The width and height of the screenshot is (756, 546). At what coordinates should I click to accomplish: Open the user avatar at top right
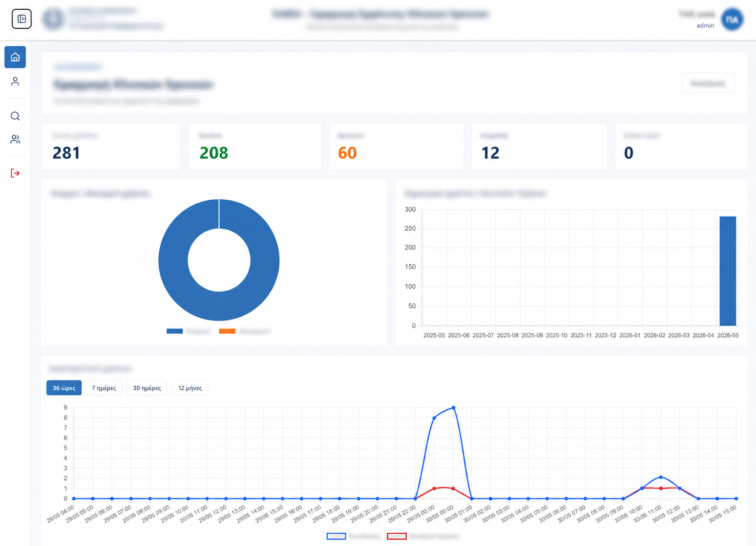[732, 19]
